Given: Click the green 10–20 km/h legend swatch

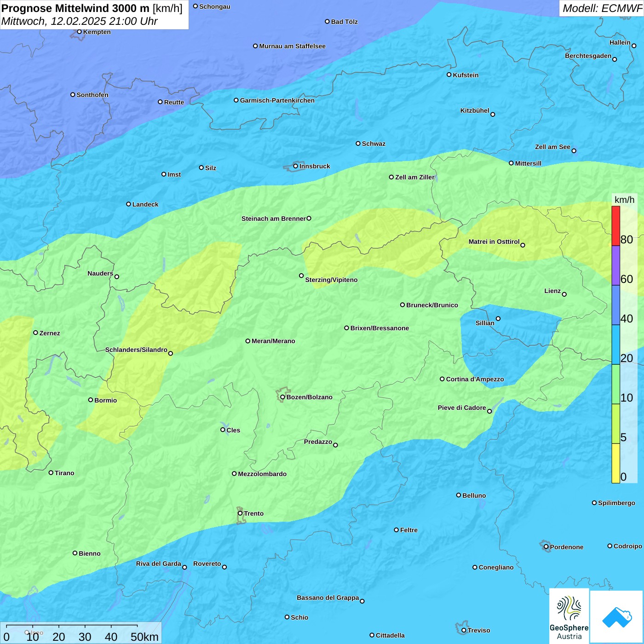Looking at the screenshot, I should [x=615, y=384].
